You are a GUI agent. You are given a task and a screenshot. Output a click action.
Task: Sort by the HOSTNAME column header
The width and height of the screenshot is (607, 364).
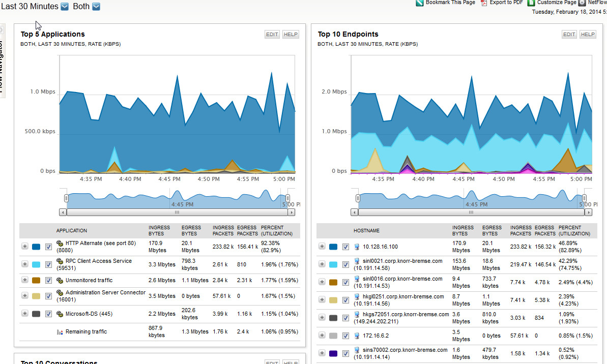click(x=366, y=230)
